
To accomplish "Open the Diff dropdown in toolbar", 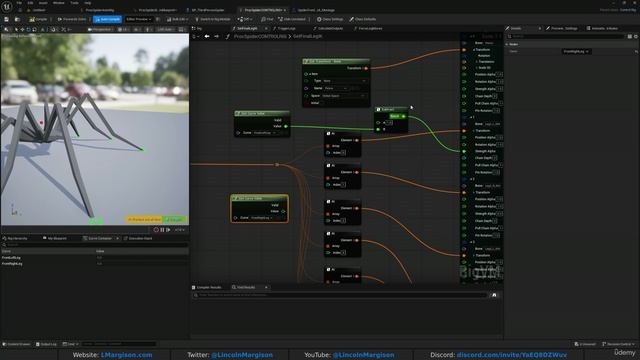I will click(x=245, y=19).
